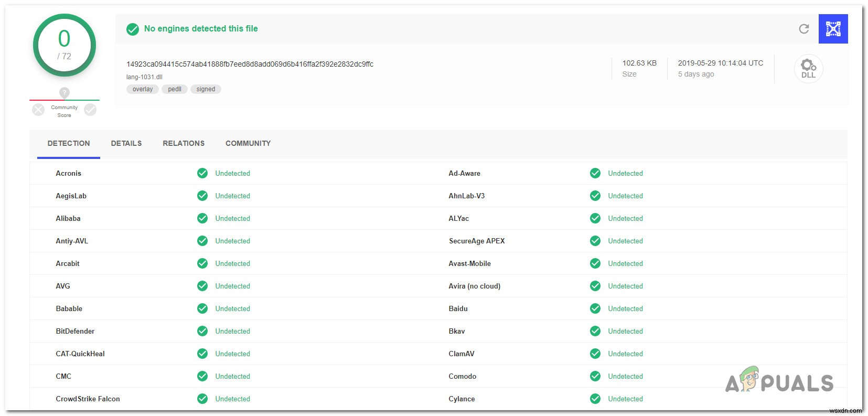
Task: Click the Undetected result for ClamAV
Action: click(x=625, y=354)
